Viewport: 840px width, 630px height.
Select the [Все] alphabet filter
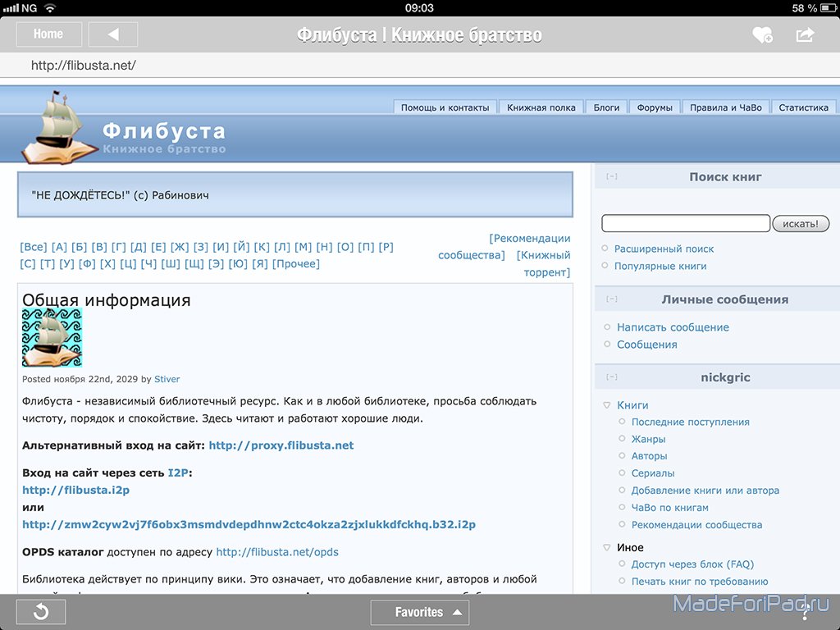pyautogui.click(x=34, y=247)
